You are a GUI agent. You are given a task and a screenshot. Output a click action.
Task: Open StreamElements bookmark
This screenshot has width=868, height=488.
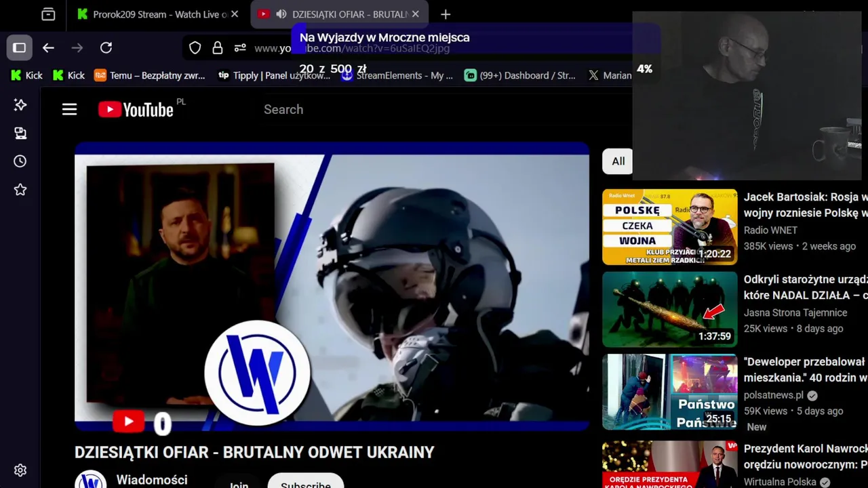coord(397,75)
